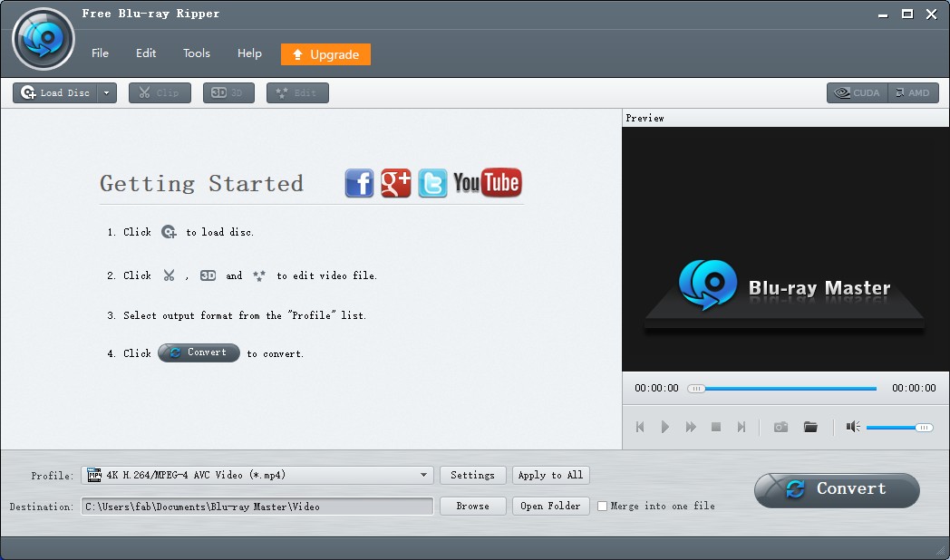Viewport: 950px width, 560px height.
Task: Open the File menu
Action: (x=100, y=53)
